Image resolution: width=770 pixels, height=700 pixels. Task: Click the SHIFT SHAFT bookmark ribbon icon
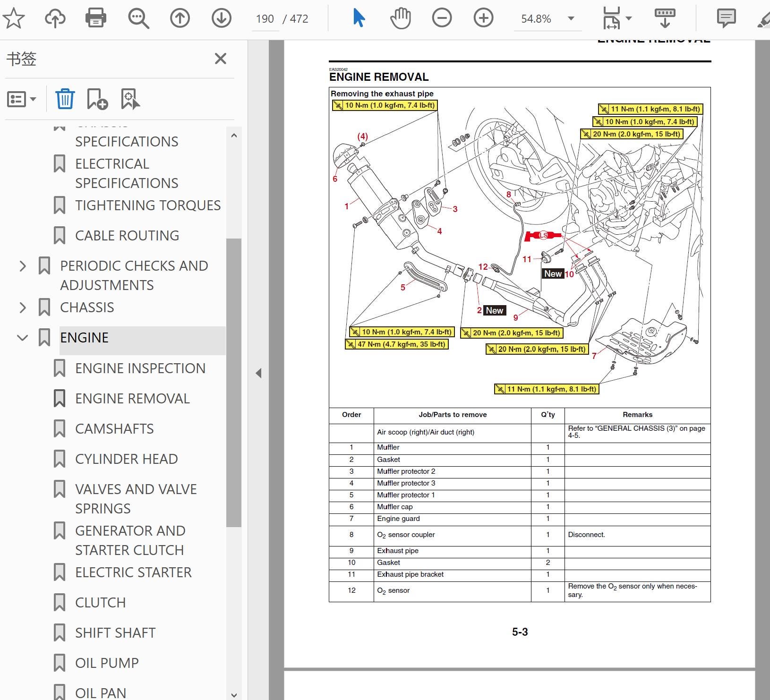(60, 632)
